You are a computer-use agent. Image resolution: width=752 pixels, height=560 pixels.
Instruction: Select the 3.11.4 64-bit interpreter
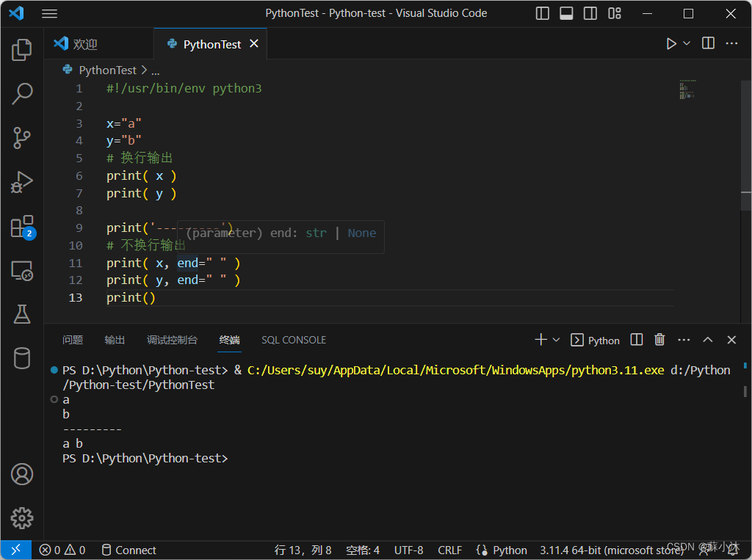[x=612, y=550]
